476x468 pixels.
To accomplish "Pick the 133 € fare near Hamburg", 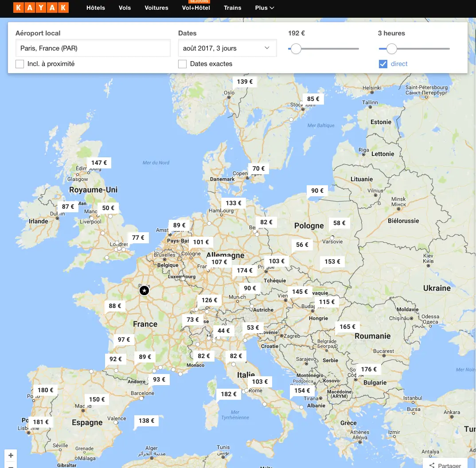I will [234, 203].
